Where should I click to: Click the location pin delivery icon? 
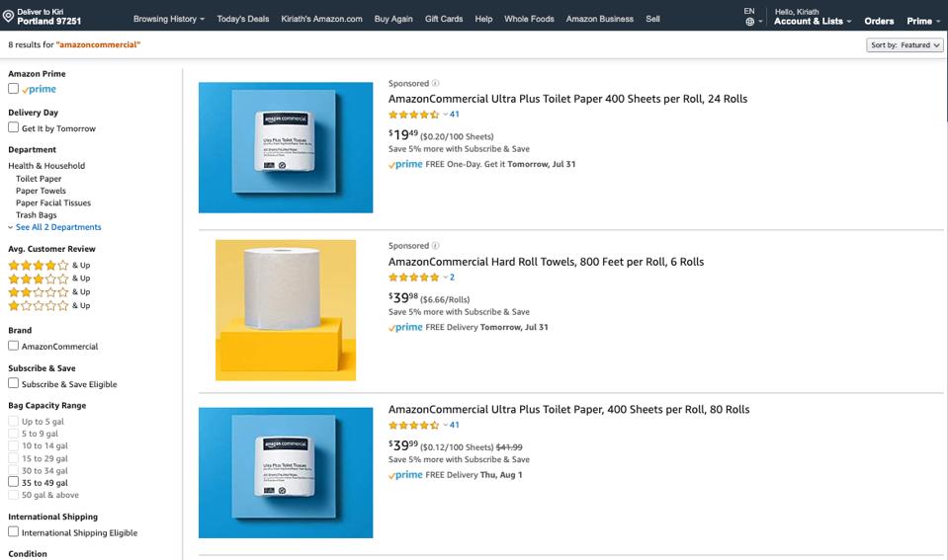click(9, 16)
